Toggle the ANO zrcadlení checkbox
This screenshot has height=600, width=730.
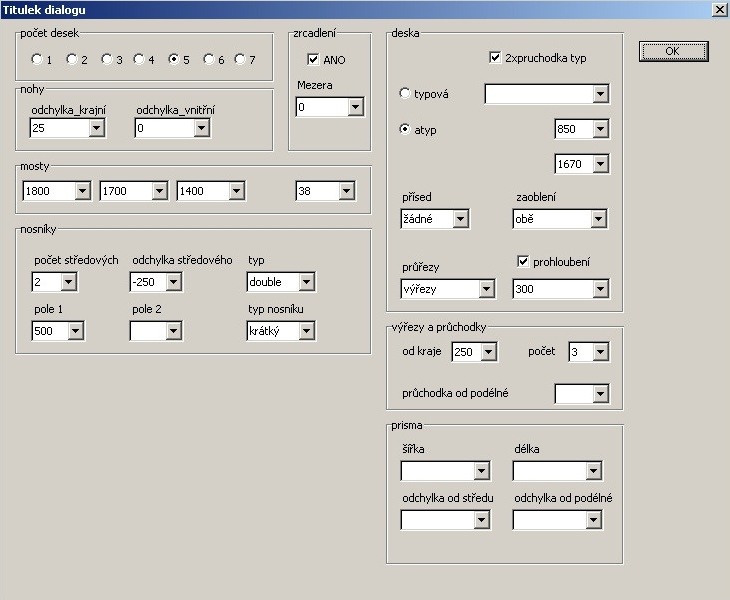(x=314, y=60)
